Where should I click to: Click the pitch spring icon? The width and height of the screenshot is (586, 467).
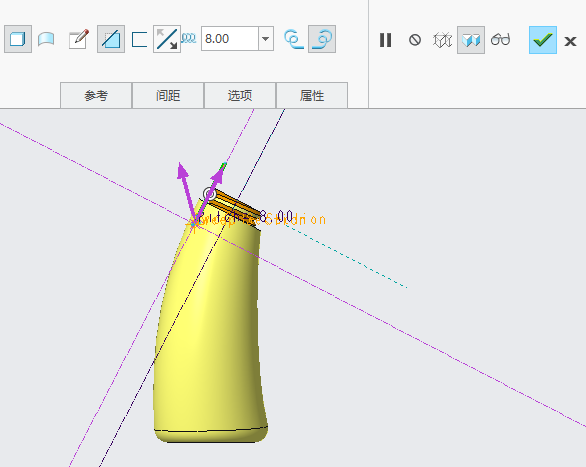189,38
